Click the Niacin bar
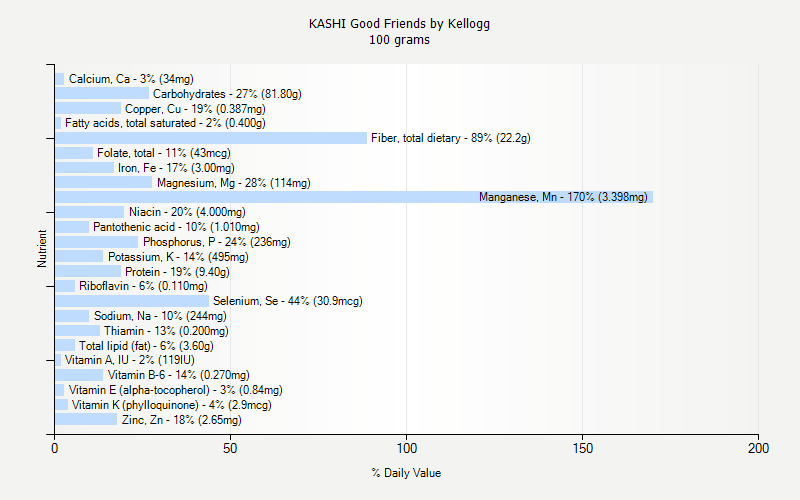 (x=90, y=212)
